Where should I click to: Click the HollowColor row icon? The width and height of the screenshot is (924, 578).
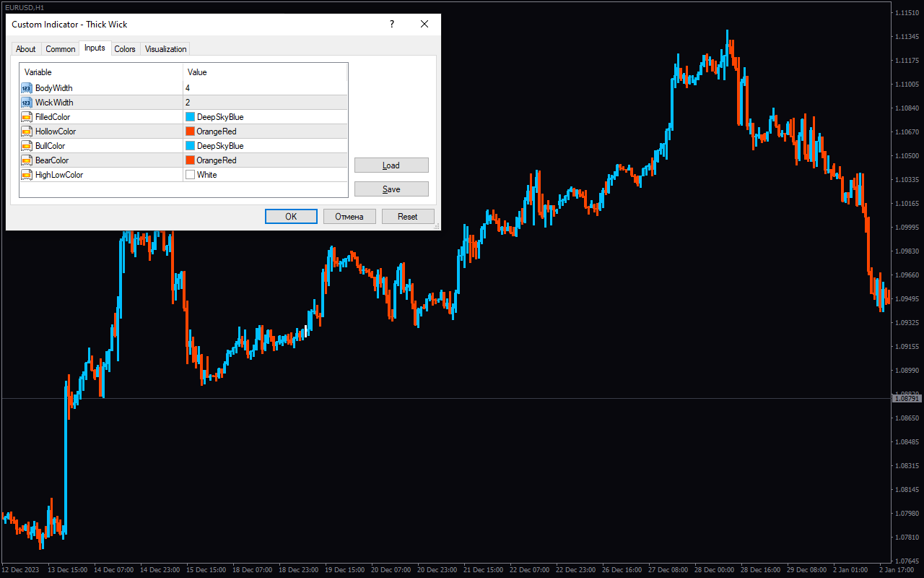coord(27,131)
